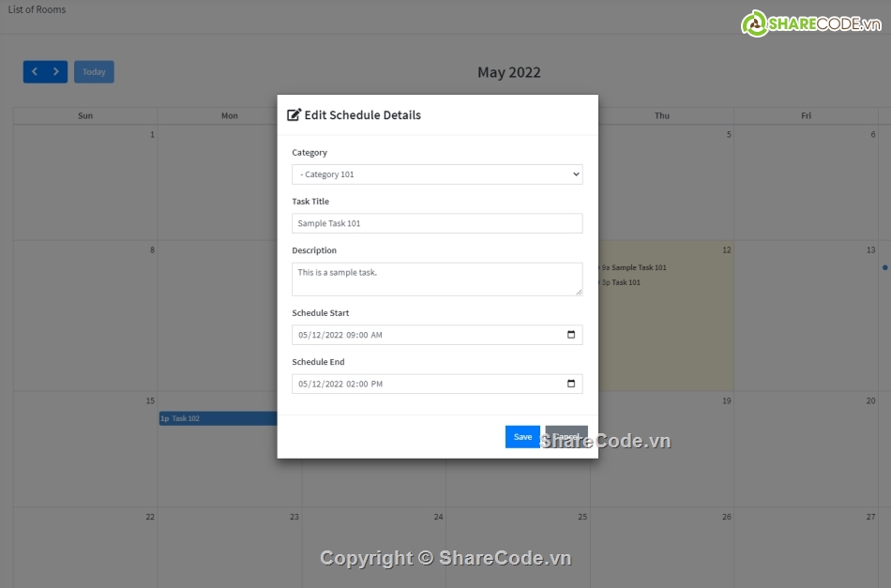Click the previous month arrow button
891x588 pixels.
35,72
